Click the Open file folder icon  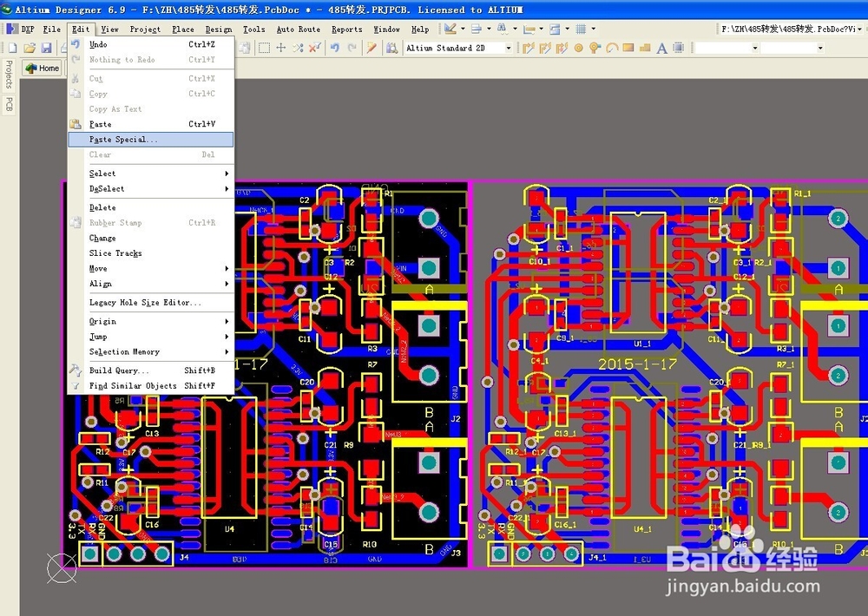[x=30, y=48]
